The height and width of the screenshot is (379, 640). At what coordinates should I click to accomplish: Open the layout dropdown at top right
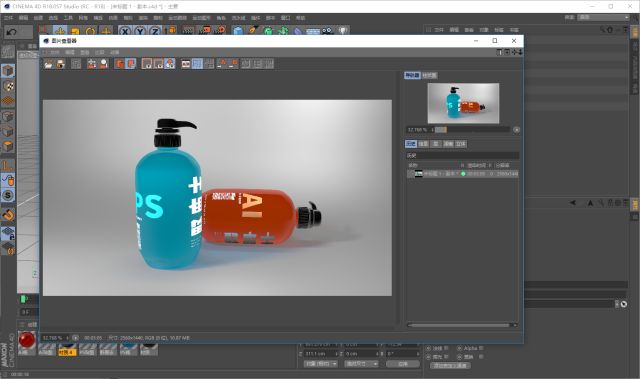click(x=603, y=17)
